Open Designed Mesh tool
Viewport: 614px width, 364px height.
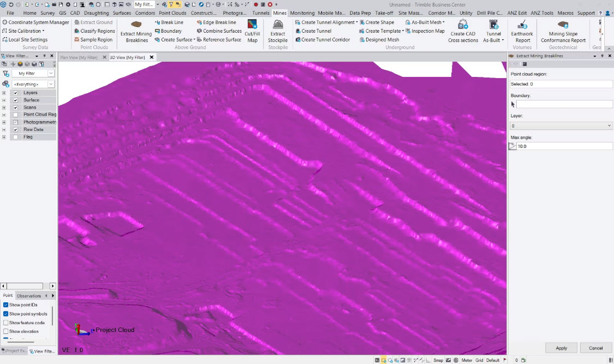tap(379, 39)
